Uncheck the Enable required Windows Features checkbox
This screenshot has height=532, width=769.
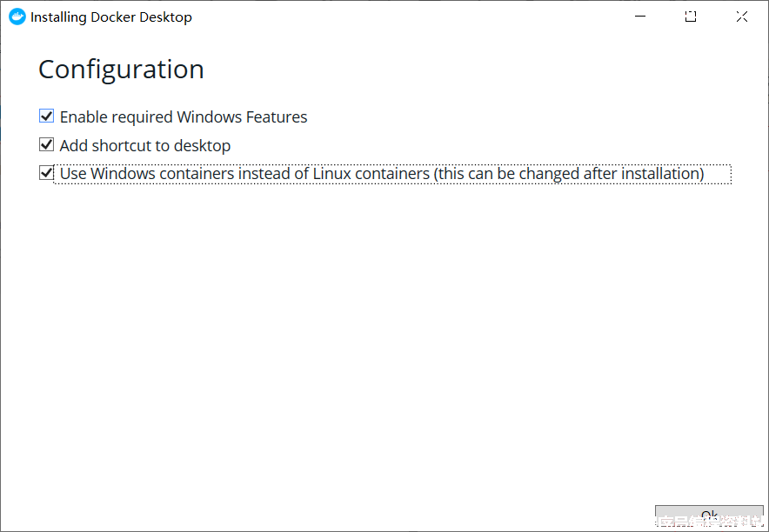tap(47, 116)
